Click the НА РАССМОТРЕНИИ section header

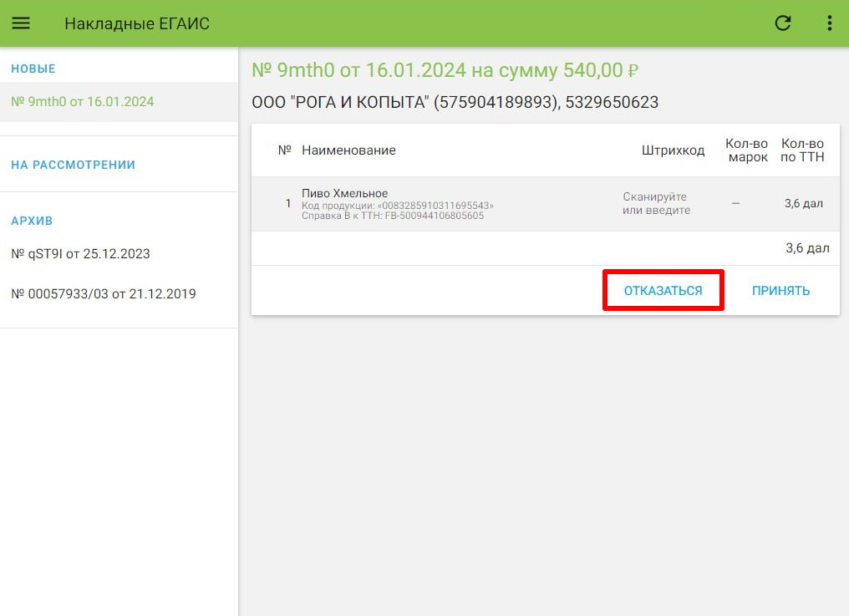pyautogui.click(x=73, y=165)
